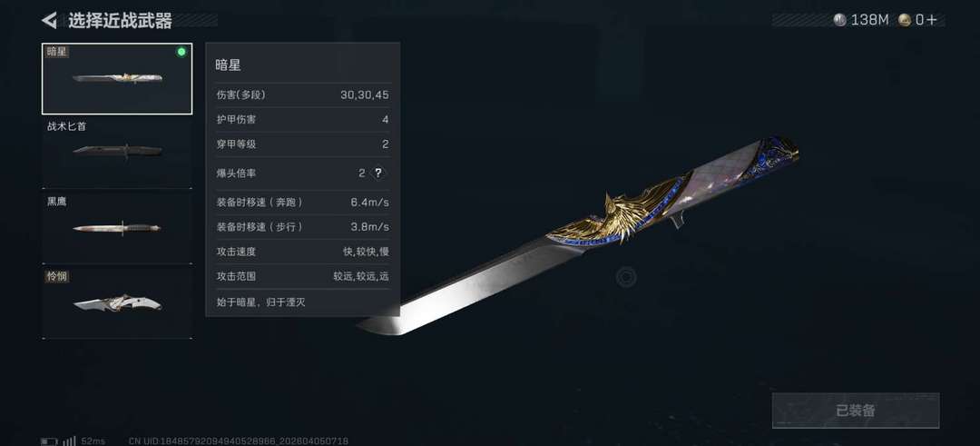Viewport: 980px width, 446px height.
Task: Click the silver coin currency icon
Action: pyautogui.click(x=839, y=20)
